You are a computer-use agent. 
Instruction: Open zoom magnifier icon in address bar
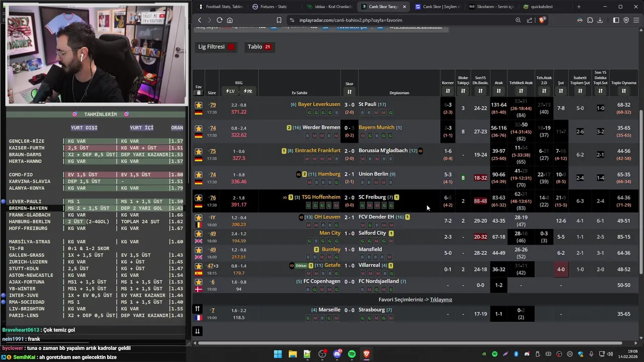click(x=518, y=20)
